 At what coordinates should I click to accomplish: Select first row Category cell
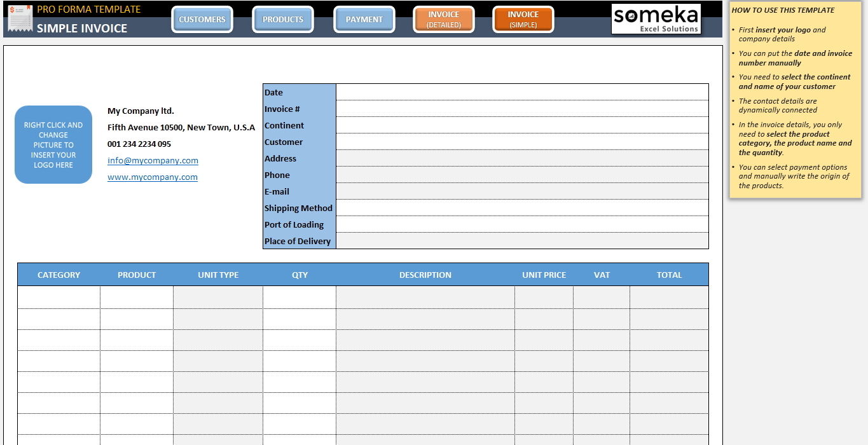coord(59,298)
